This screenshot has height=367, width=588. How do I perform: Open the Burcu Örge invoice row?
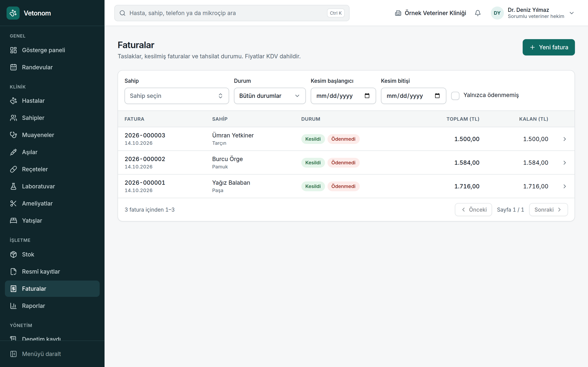tap(346, 163)
